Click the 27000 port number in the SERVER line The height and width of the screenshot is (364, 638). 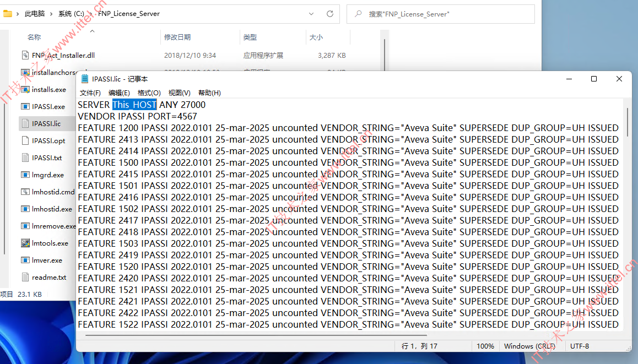coord(193,105)
